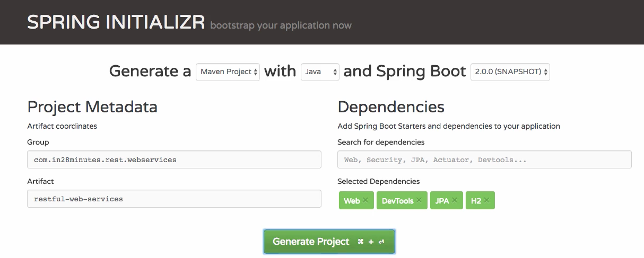The height and width of the screenshot is (258, 644).
Task: Click the H2 dependency tag label
Action: point(476,201)
